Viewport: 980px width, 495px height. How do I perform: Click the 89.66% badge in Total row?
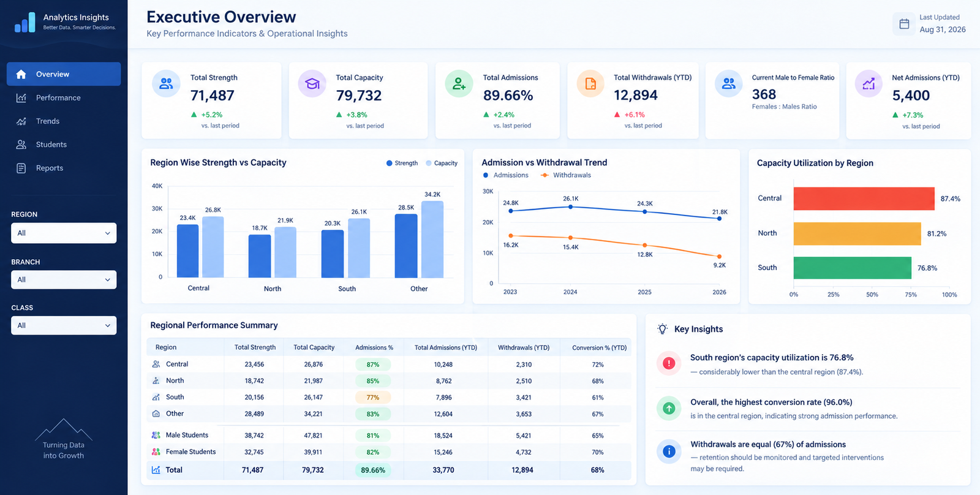pyautogui.click(x=373, y=470)
